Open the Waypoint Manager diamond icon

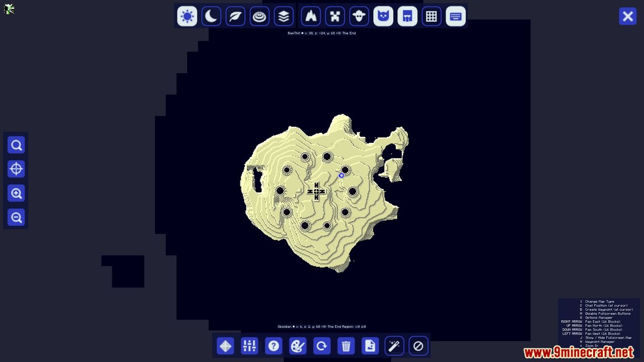[x=225, y=346]
